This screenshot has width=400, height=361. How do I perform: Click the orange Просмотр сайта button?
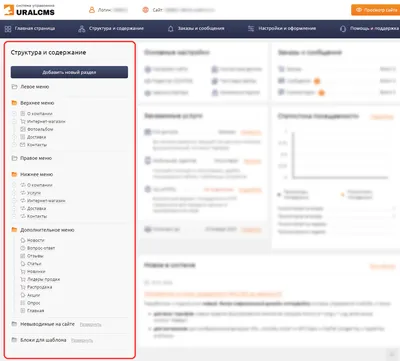click(x=376, y=10)
